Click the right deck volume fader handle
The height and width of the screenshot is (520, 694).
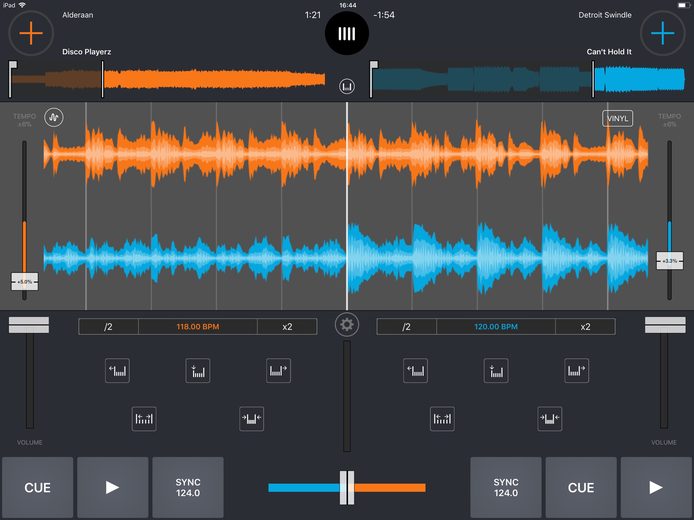tap(665, 325)
